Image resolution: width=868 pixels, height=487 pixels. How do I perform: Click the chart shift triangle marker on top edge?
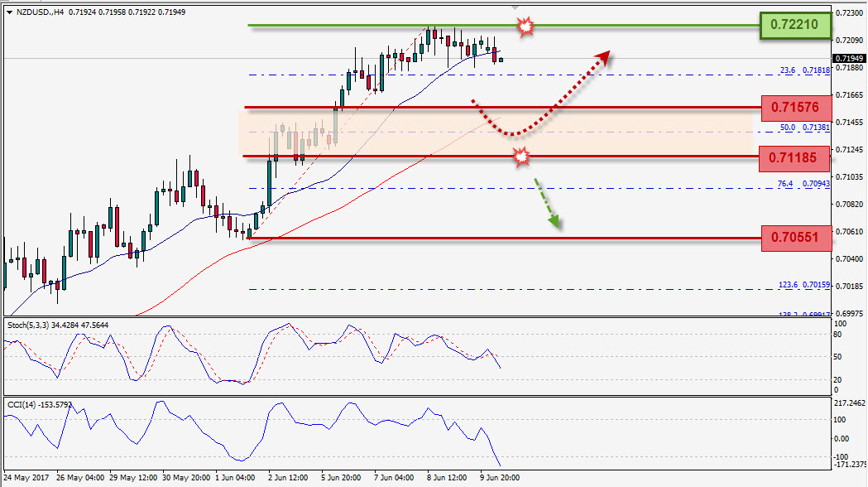click(x=516, y=7)
